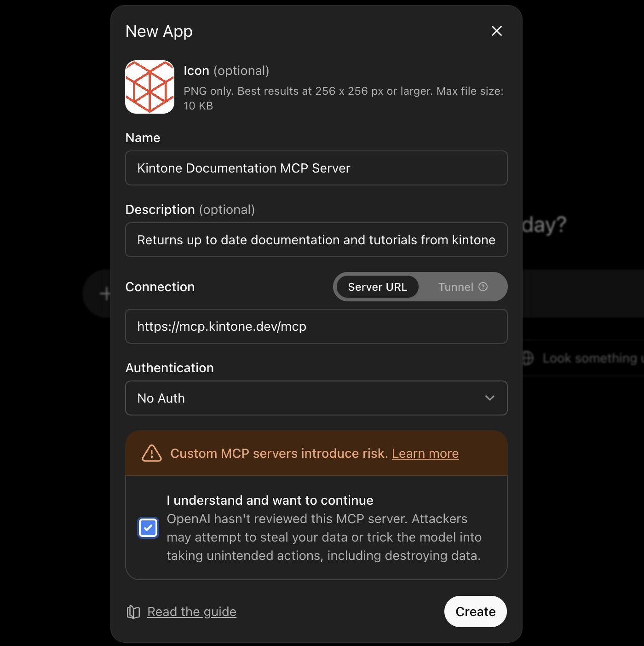Close the New App dialog
The width and height of the screenshot is (644, 646).
pos(496,31)
